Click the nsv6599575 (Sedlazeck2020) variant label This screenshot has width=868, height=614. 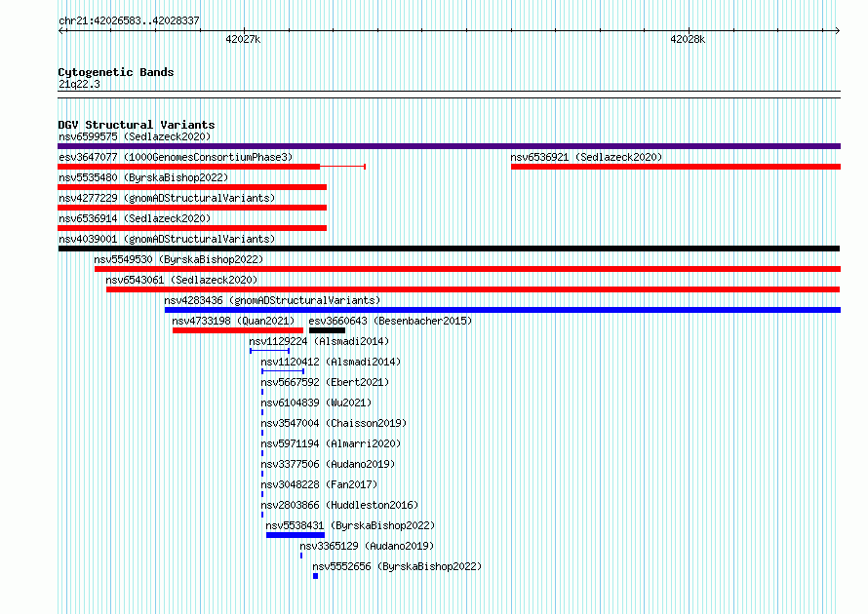135,136
